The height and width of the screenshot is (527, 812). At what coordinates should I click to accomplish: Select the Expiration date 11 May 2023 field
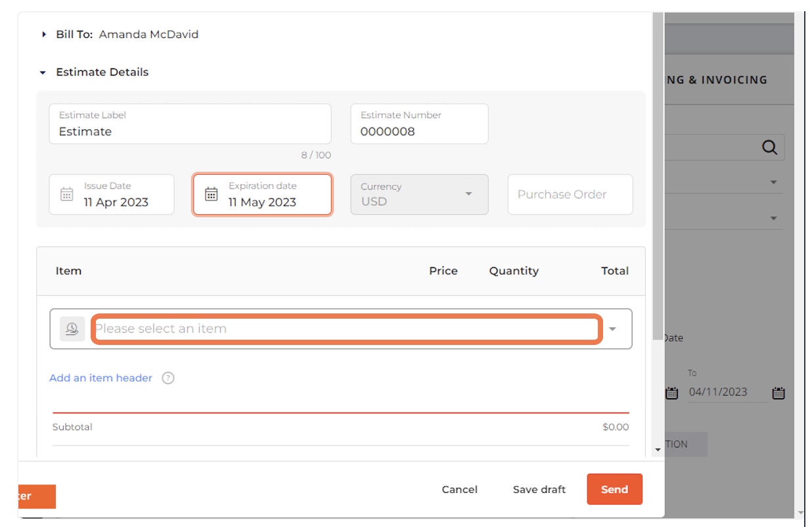tap(262, 195)
